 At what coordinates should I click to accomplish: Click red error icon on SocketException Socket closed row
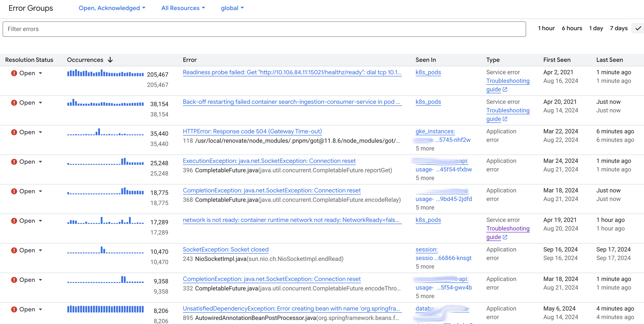(14, 250)
